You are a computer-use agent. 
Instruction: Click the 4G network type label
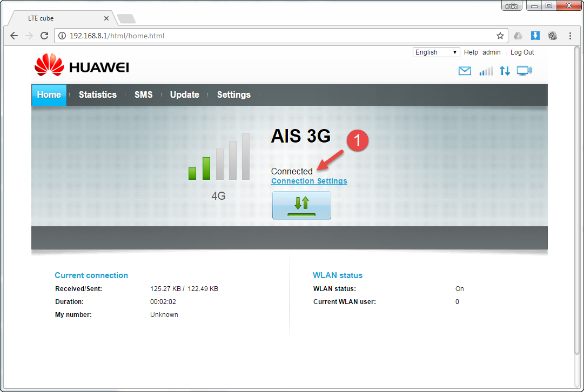click(x=219, y=196)
